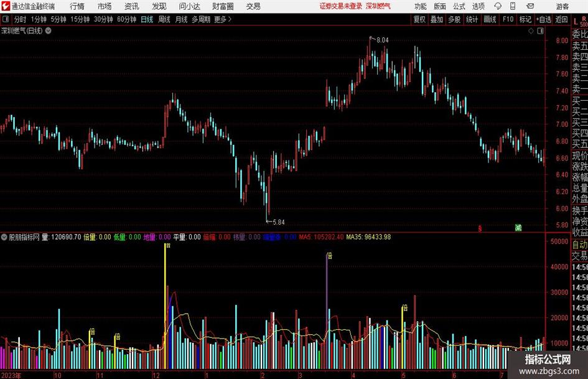This screenshot has height=379, width=588.
Task: Click the MA35: 96433.98 indicator value
Action: pyautogui.click(x=368, y=237)
